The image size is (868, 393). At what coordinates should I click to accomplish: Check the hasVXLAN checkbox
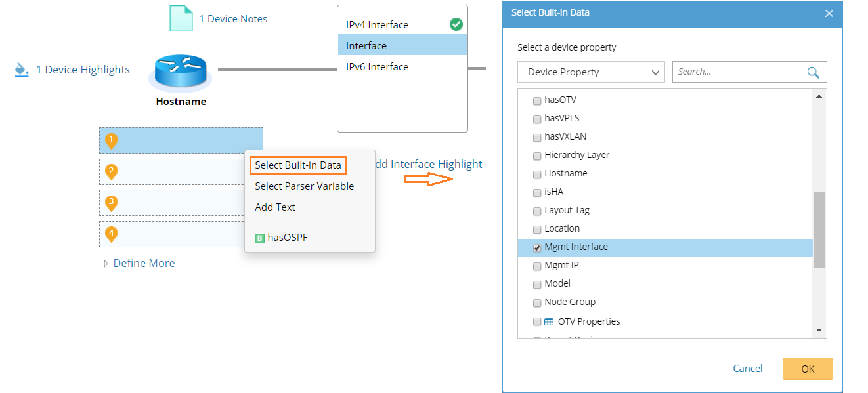point(537,137)
